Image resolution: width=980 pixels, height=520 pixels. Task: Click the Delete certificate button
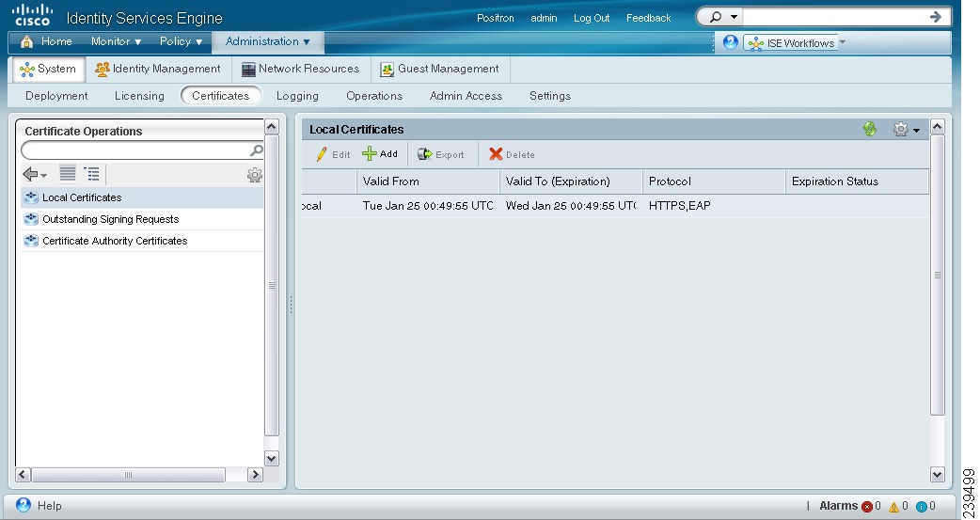point(512,154)
